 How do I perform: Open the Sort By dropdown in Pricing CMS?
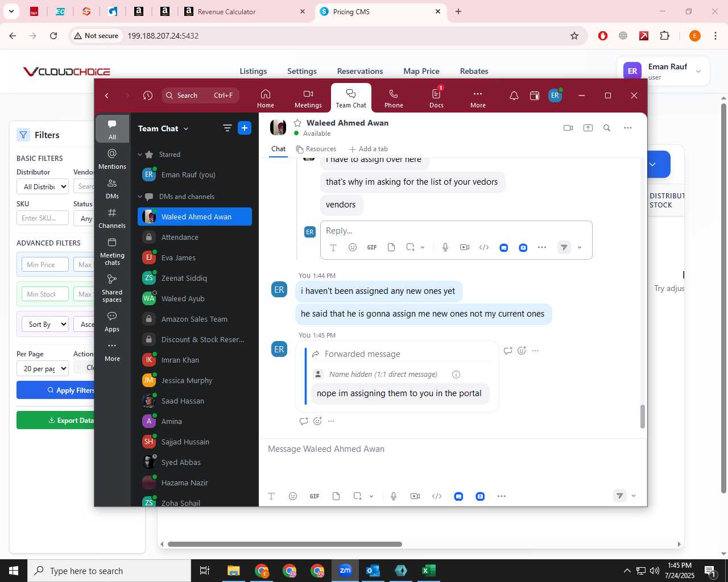pos(45,325)
